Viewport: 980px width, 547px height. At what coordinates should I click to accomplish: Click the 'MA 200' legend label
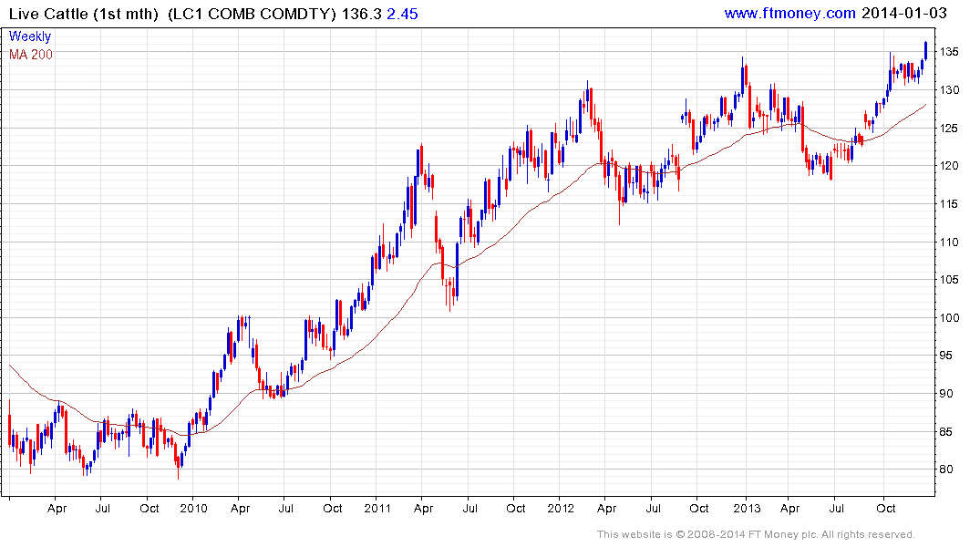(x=31, y=55)
